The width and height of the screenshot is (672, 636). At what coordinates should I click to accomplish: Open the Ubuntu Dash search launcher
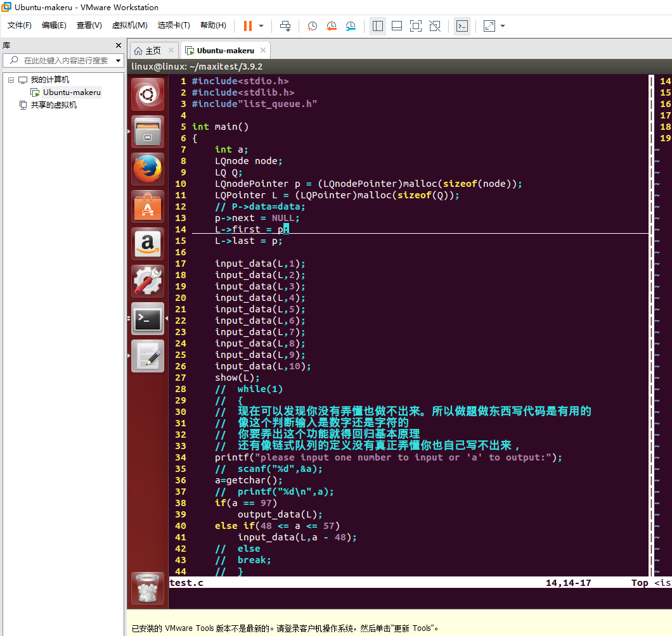click(x=148, y=94)
